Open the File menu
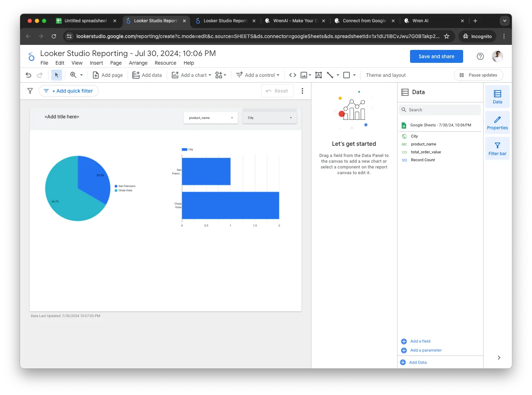 point(44,63)
